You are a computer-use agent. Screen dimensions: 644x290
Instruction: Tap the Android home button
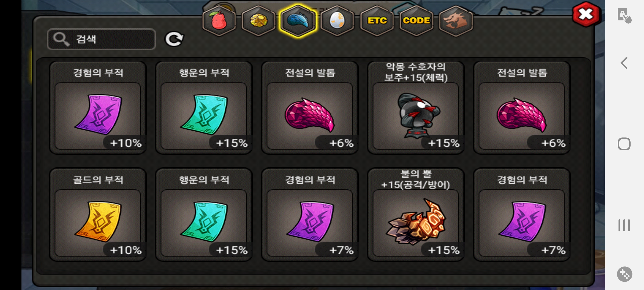624,144
